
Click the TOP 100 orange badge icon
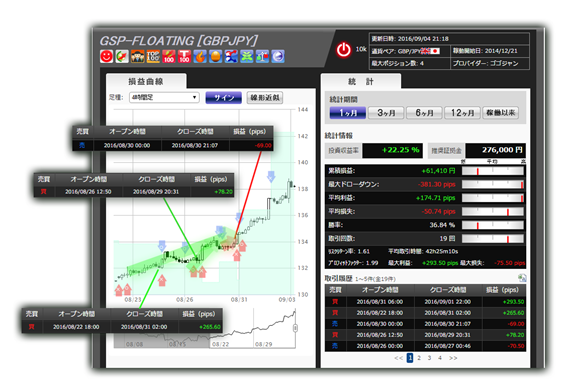153,56
